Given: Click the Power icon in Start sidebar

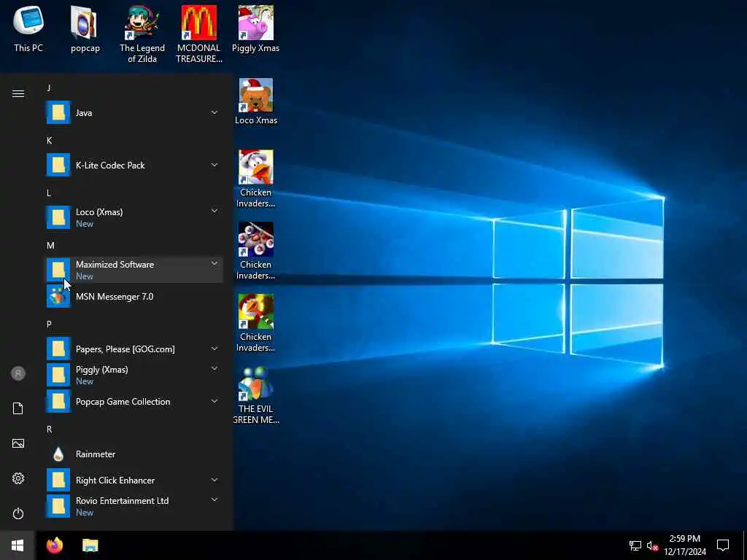Looking at the screenshot, I should click(18, 513).
